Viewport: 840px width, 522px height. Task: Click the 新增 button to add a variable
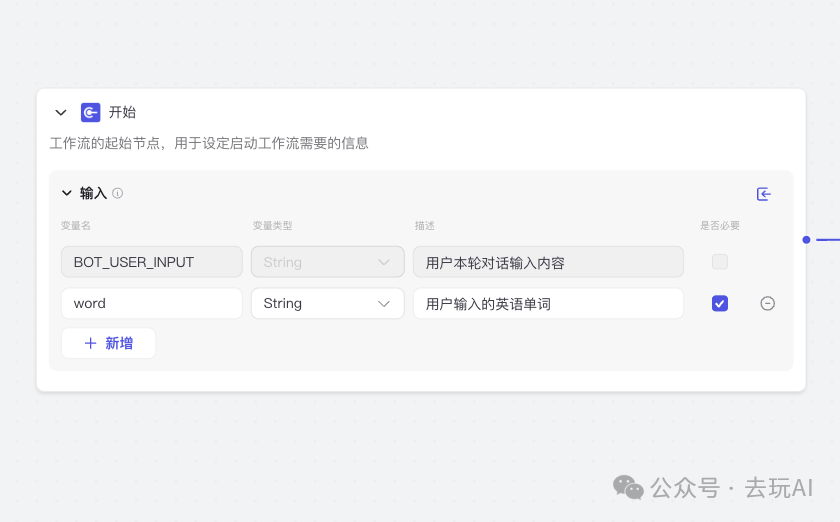pyautogui.click(x=108, y=343)
